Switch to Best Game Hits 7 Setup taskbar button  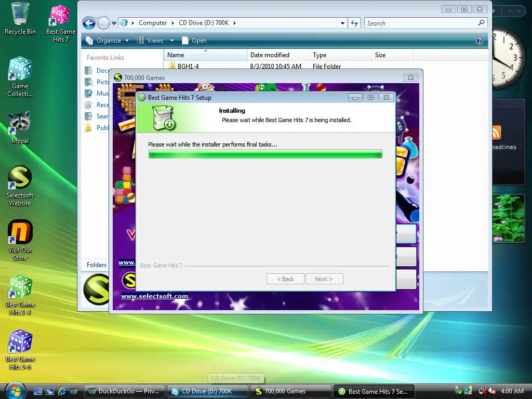(x=374, y=391)
